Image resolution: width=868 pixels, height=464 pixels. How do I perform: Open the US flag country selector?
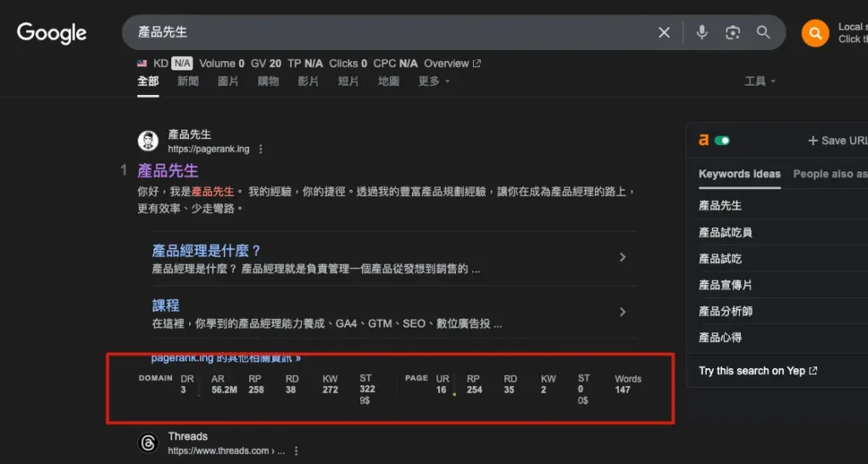tap(142, 64)
